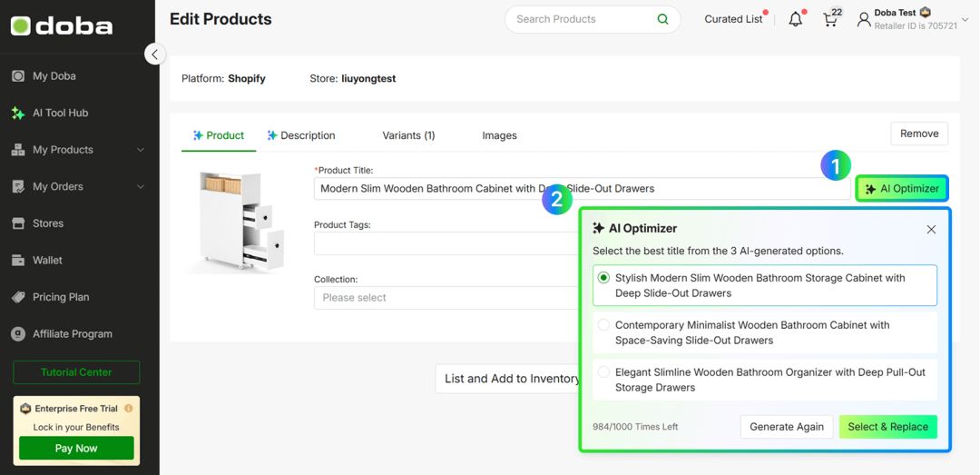980x475 pixels.
Task: Click the notification bell icon
Action: pos(796,19)
